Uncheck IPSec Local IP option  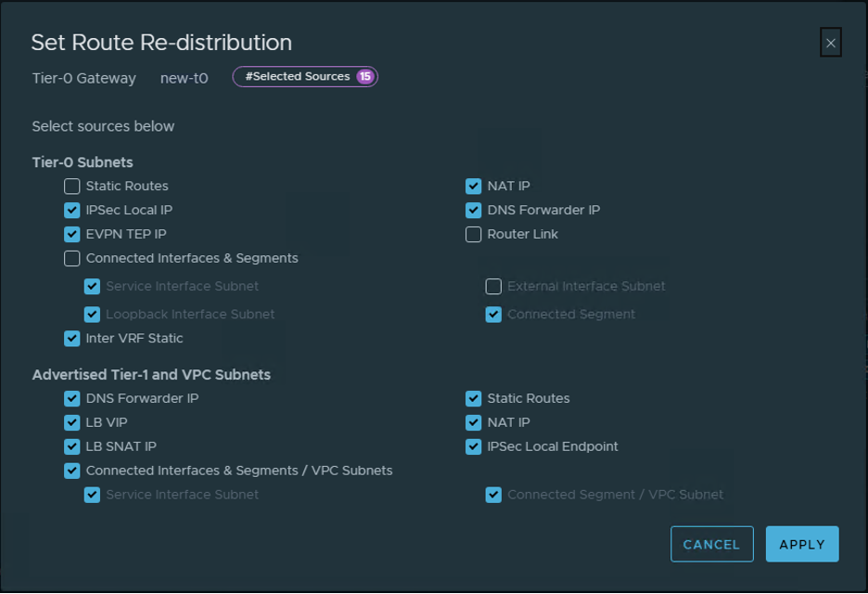(x=72, y=211)
